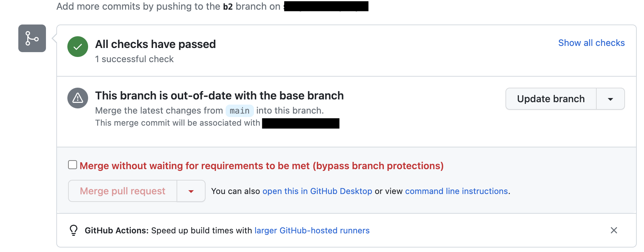Image resolution: width=644 pixels, height=252 pixels.
Task: Click the Merge pull request button
Action: pyautogui.click(x=122, y=191)
